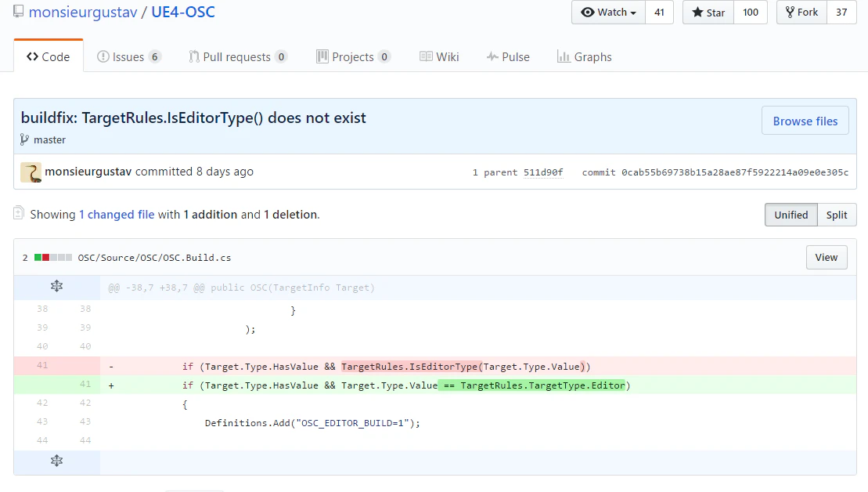View the Pulse activity tab
868x492 pixels.
508,57
